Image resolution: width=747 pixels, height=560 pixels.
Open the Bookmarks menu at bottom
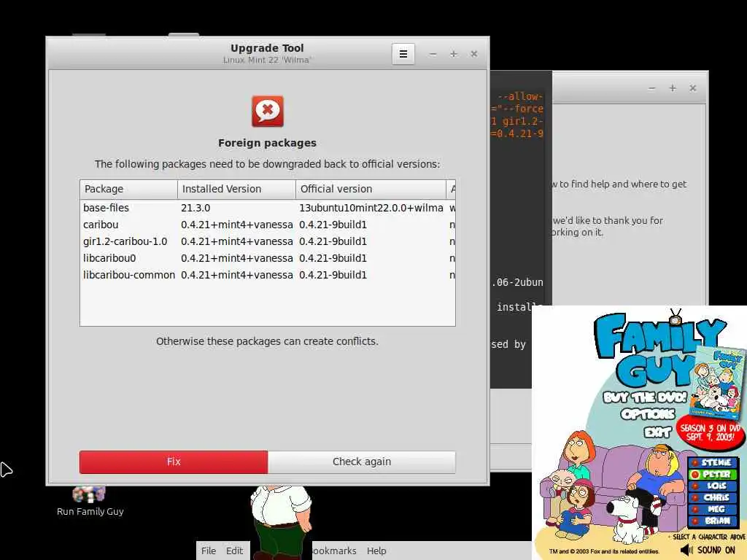click(x=333, y=551)
